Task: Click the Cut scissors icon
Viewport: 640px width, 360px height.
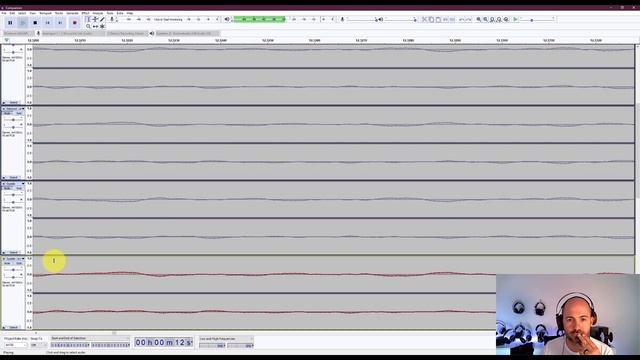Action: (424, 19)
